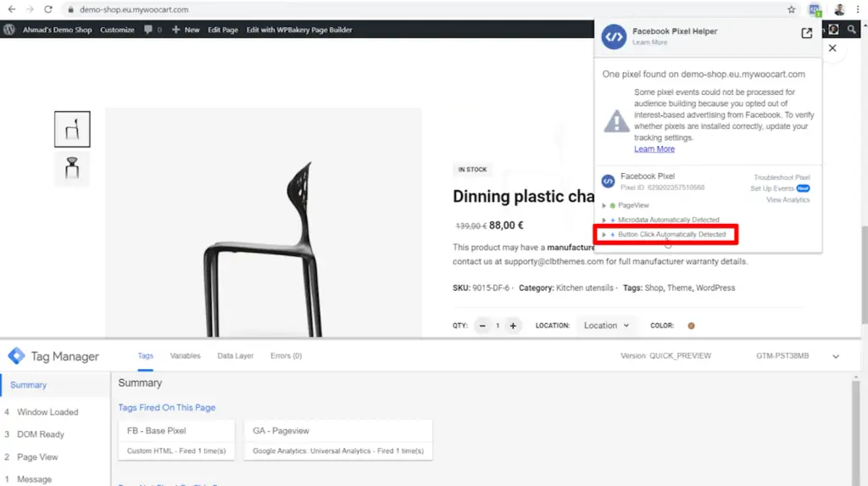The width and height of the screenshot is (868, 486).
Task: Open Set Up Events link
Action: [x=771, y=188]
